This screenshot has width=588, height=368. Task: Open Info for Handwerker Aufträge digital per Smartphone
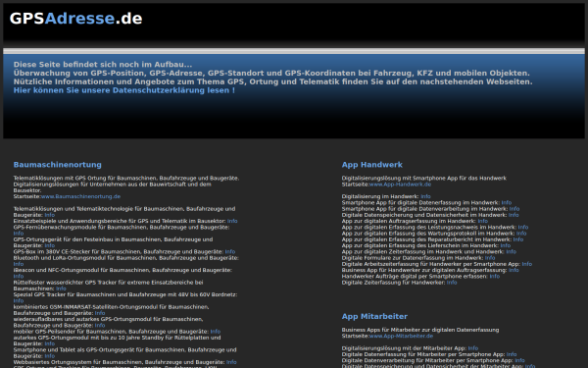click(x=495, y=277)
